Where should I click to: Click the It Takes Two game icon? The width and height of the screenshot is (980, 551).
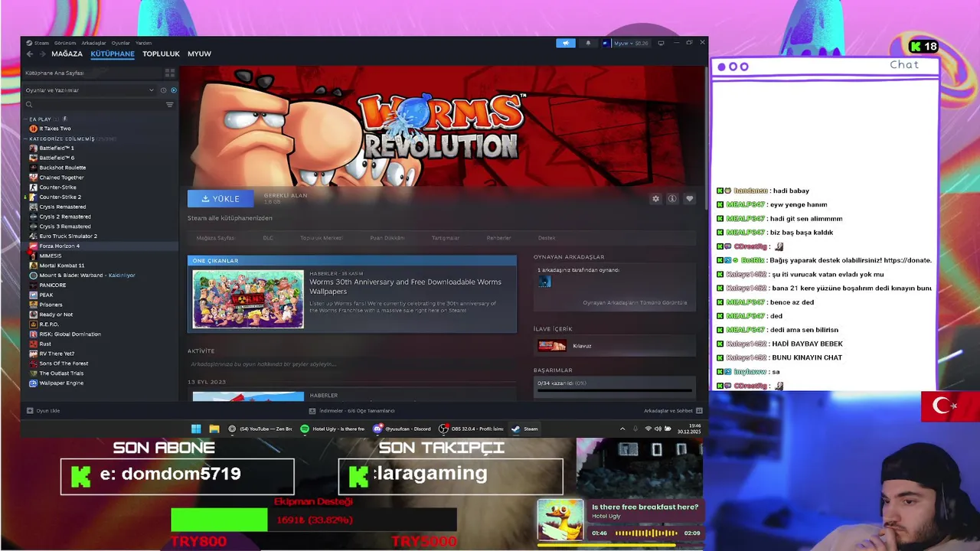click(33, 129)
